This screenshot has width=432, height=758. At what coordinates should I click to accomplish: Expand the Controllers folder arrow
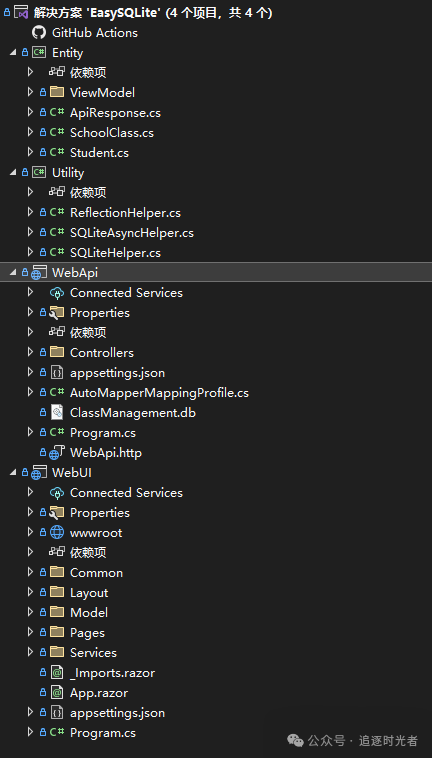tap(30, 352)
